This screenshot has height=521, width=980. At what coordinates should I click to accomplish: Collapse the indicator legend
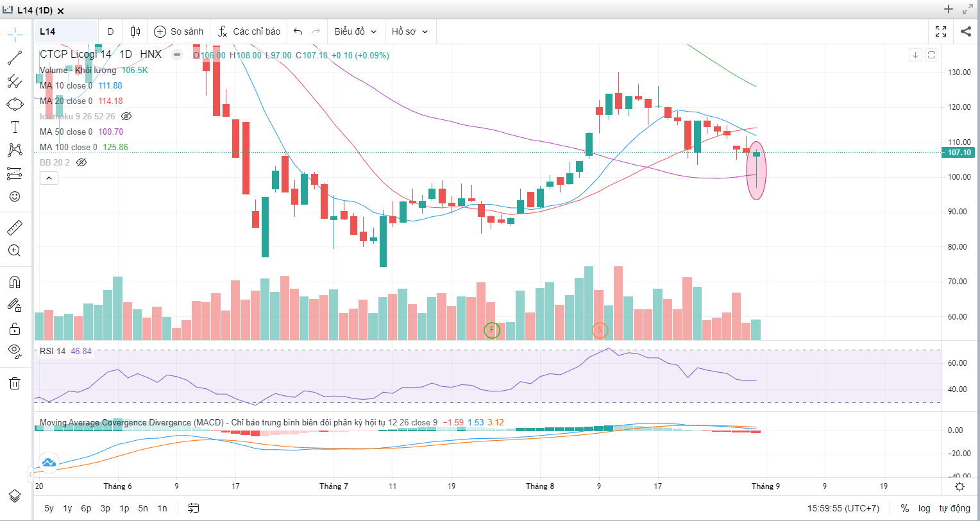49,178
